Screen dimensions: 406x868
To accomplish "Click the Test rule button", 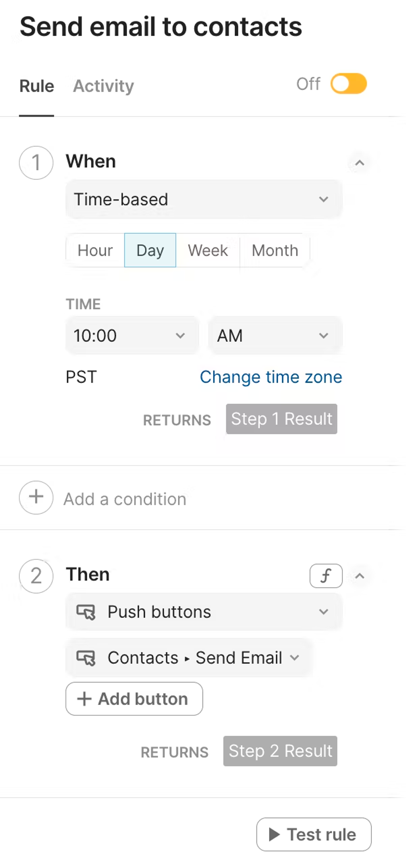I will click(313, 834).
